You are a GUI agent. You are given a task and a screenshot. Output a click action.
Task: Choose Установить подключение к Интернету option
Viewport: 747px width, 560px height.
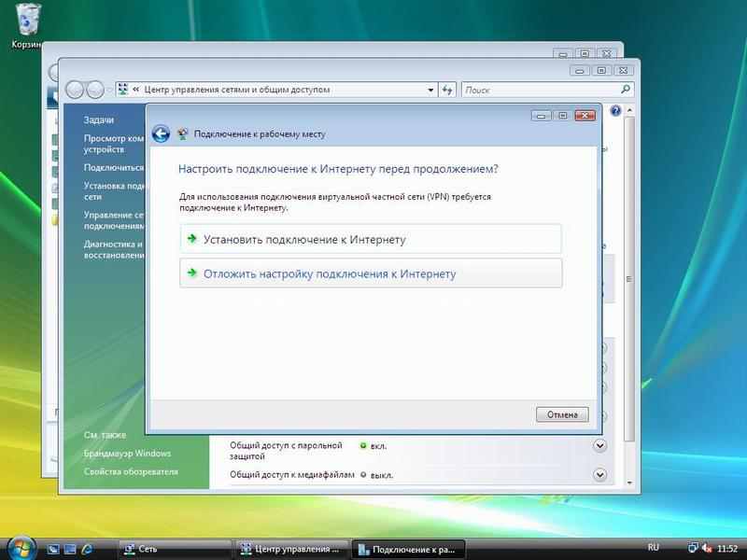pyautogui.click(x=370, y=239)
